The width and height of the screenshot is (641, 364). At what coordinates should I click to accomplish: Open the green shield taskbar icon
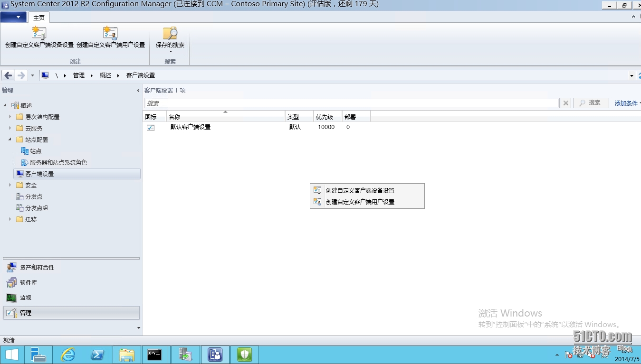244,355
